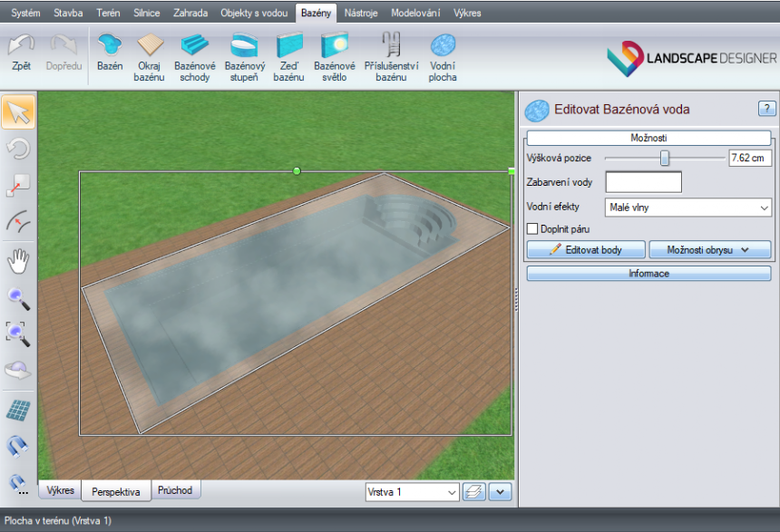The width and height of the screenshot is (780, 532).
Task: Select the Bazén pool tool
Action: point(110,53)
